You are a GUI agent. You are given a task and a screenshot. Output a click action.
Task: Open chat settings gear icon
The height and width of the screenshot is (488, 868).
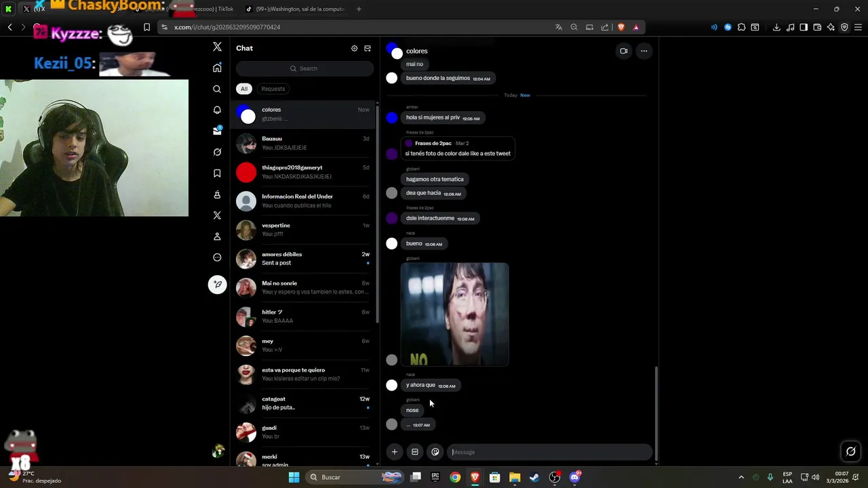(354, 48)
